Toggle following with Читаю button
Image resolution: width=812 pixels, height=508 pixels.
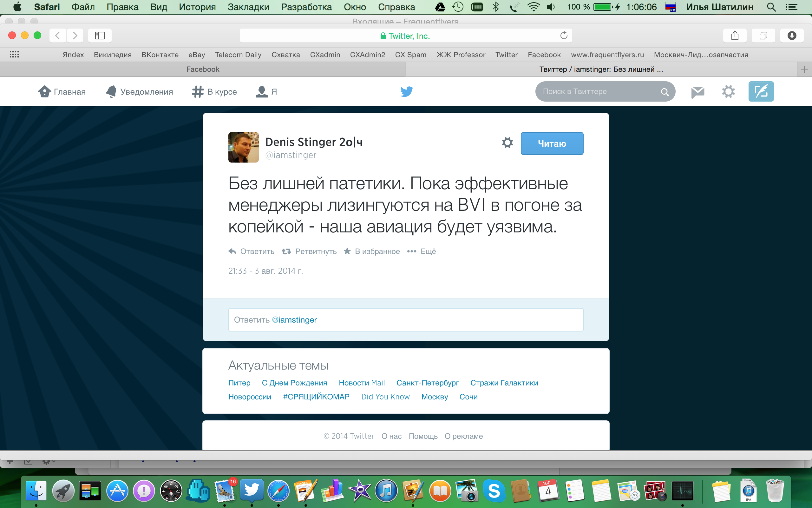point(552,144)
